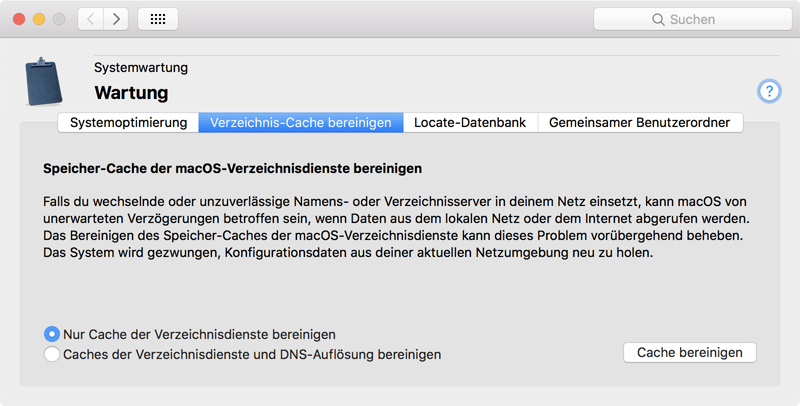The height and width of the screenshot is (406, 800).
Task: Click the forward navigation arrow
Action: 116,19
